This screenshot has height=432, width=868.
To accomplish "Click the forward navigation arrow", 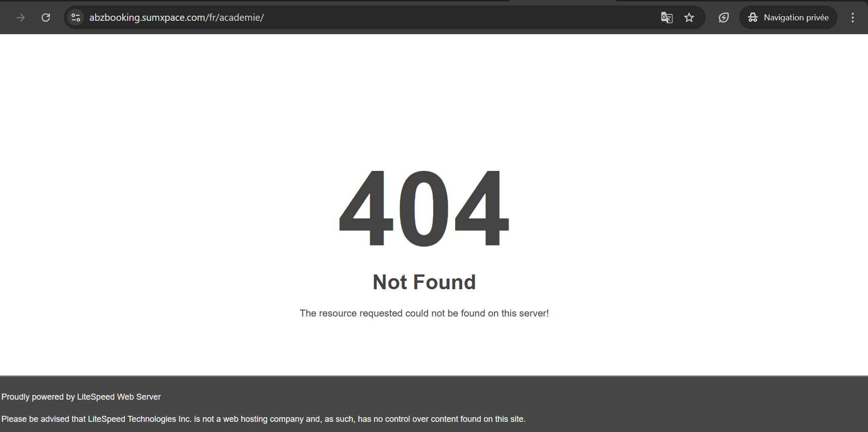I will coord(20,18).
